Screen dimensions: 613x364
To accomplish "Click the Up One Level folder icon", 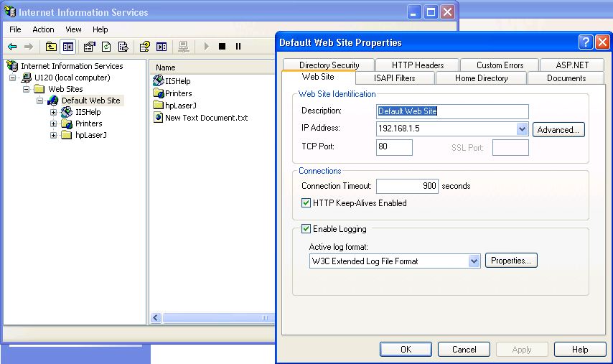I will pyautogui.click(x=51, y=47).
